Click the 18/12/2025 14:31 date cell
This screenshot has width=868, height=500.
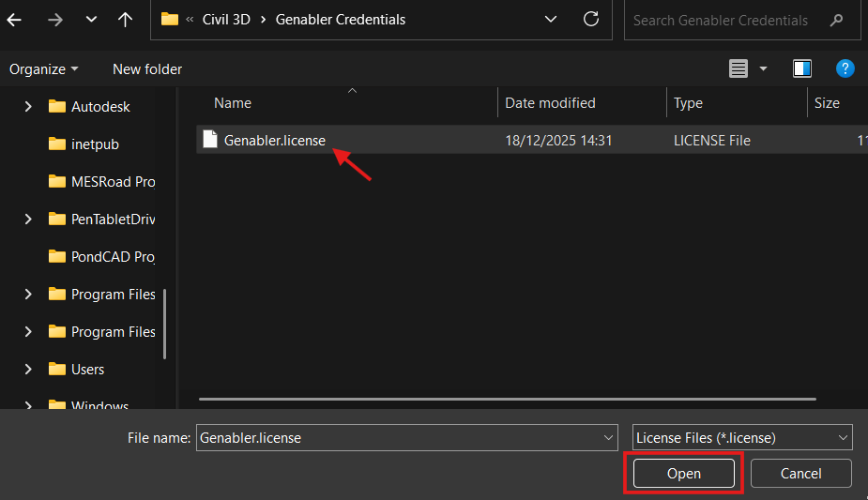pos(558,141)
